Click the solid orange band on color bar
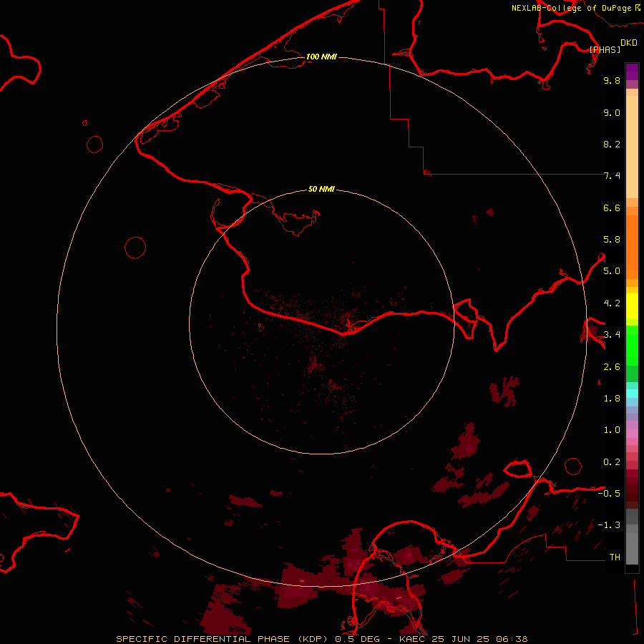The image size is (644, 644). (632, 247)
